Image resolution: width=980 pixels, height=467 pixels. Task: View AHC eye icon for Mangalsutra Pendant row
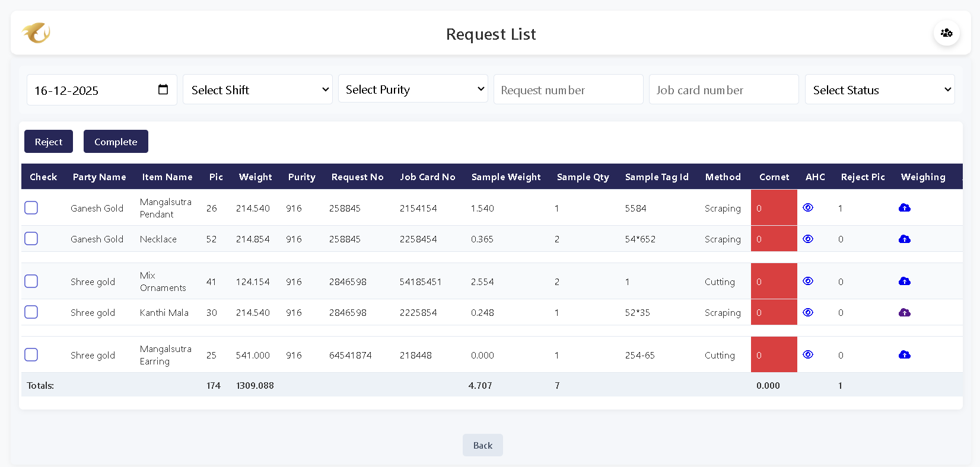[807, 207]
